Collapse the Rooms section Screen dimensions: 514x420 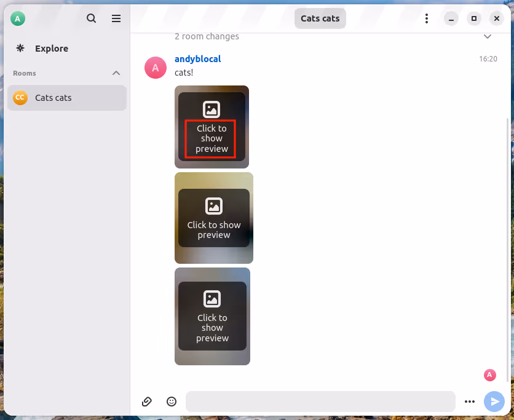pyautogui.click(x=116, y=73)
